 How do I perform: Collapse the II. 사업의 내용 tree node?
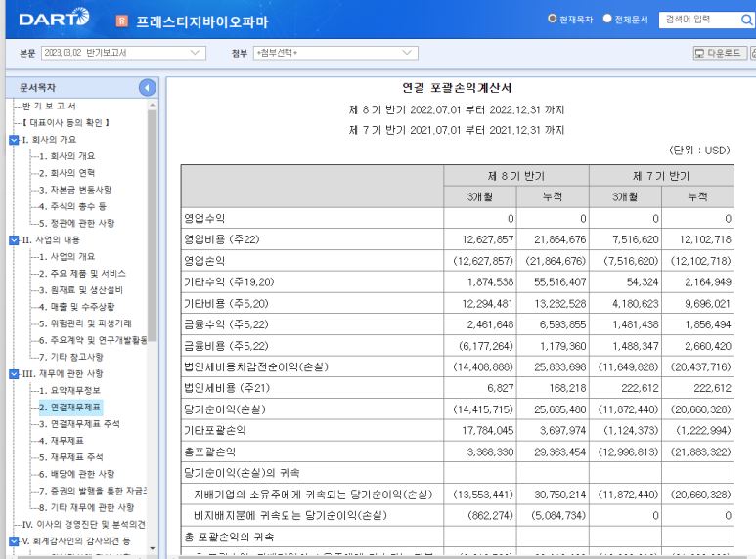click(x=14, y=240)
